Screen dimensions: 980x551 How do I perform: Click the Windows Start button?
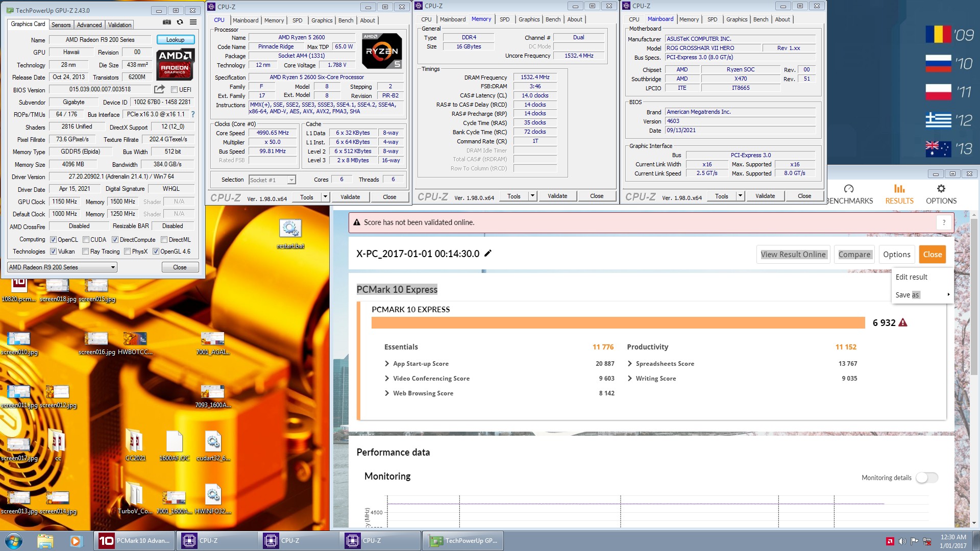14,541
